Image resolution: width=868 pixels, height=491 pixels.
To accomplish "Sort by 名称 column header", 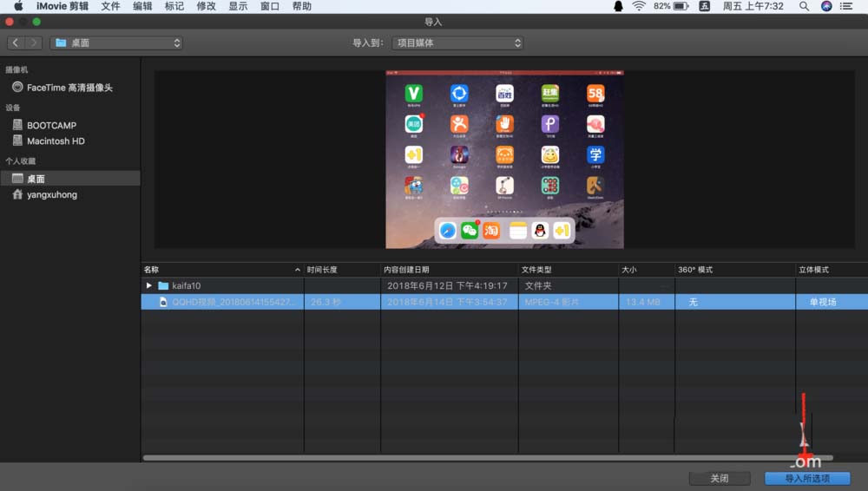I will (x=151, y=270).
